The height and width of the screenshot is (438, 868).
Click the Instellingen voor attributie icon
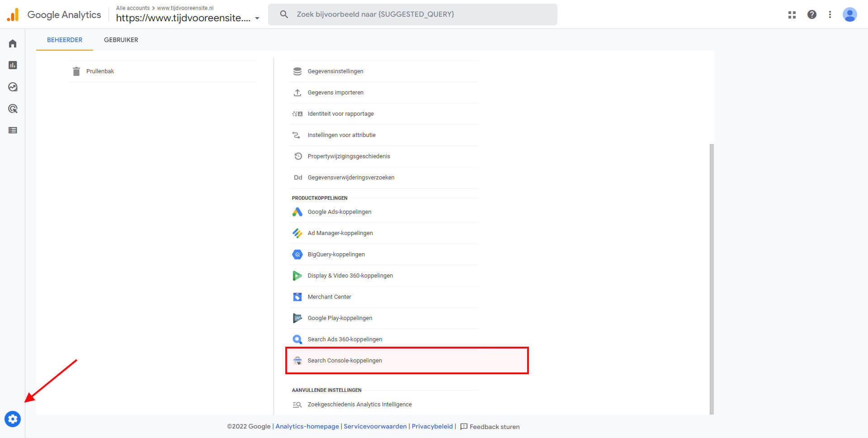pos(297,135)
